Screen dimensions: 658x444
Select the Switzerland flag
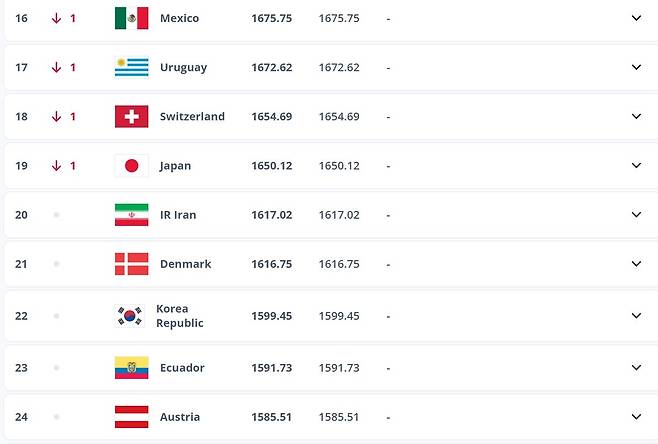click(131, 117)
